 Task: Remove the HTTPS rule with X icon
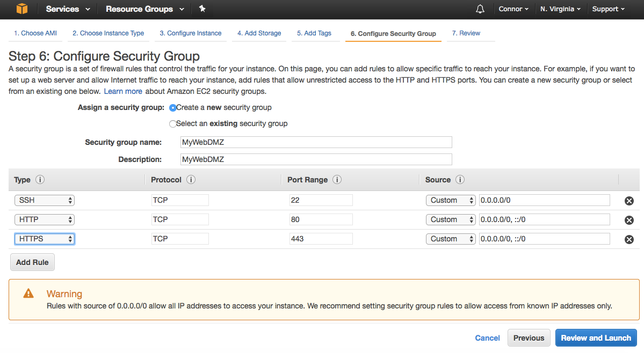(x=629, y=239)
